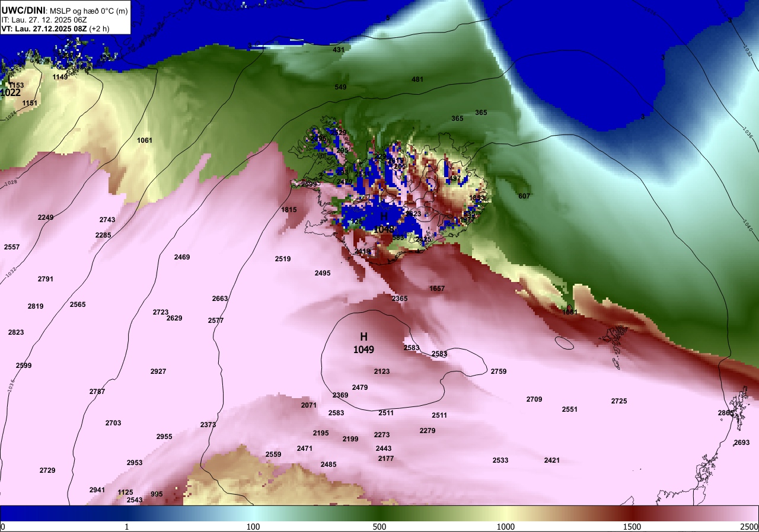Viewport: 759px width, 532px height.
Task: Click the 2729 height value
Action: pyautogui.click(x=47, y=470)
